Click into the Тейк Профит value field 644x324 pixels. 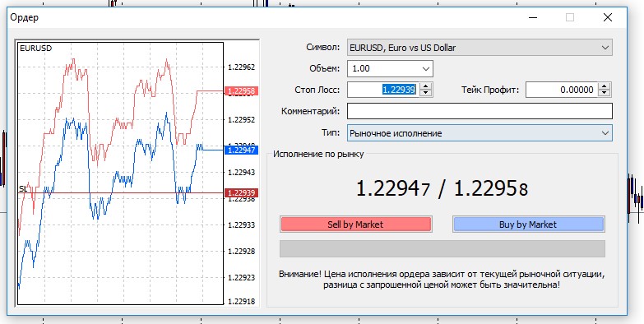pos(562,90)
